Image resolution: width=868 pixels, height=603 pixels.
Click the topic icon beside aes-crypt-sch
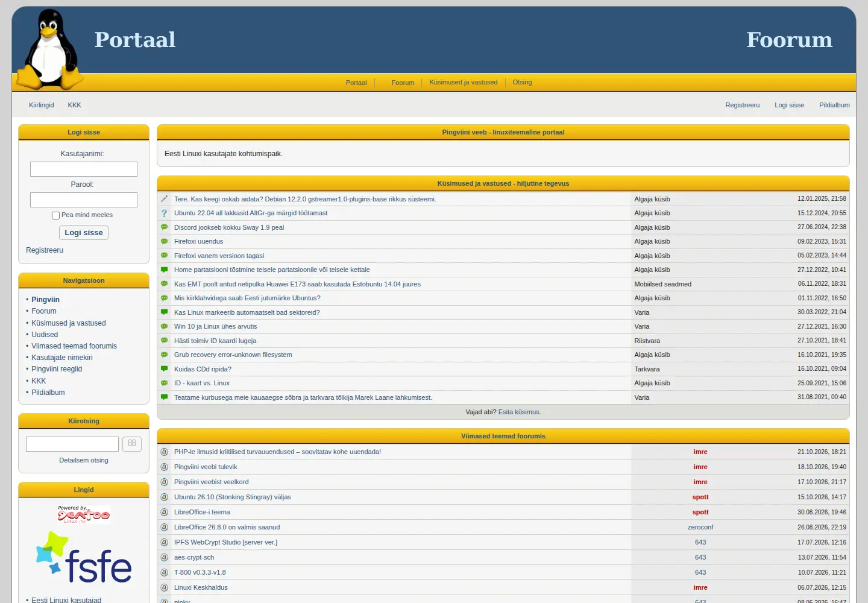tap(164, 557)
